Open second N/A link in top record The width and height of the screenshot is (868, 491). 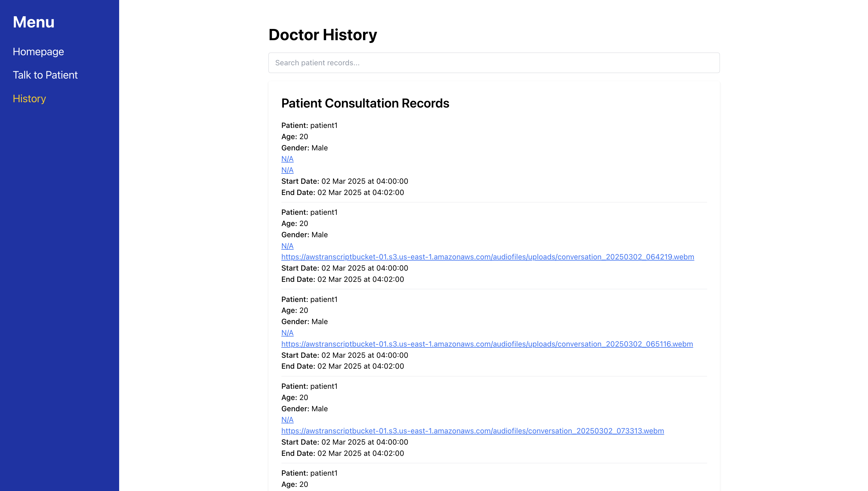[x=287, y=170]
